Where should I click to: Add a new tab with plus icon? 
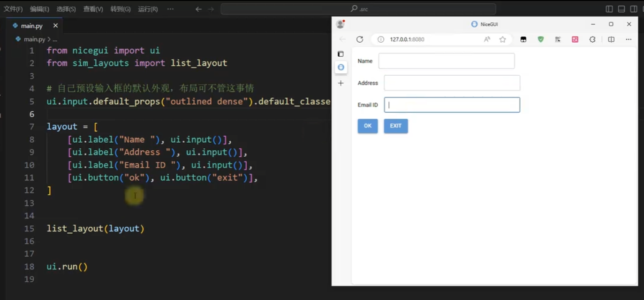pos(341,83)
